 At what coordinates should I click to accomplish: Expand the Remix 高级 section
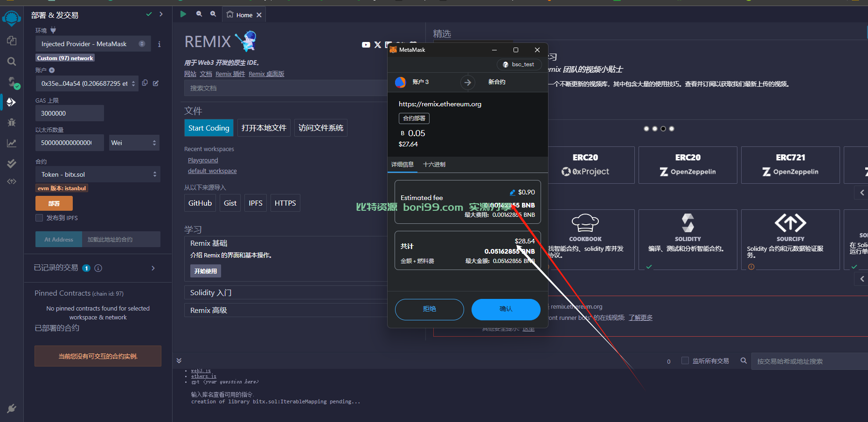[x=285, y=310]
